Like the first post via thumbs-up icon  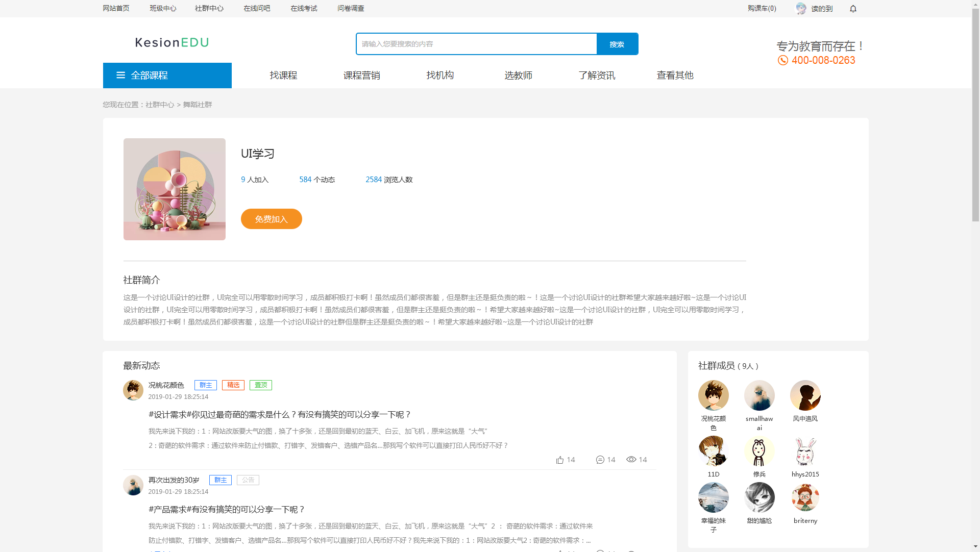560,460
